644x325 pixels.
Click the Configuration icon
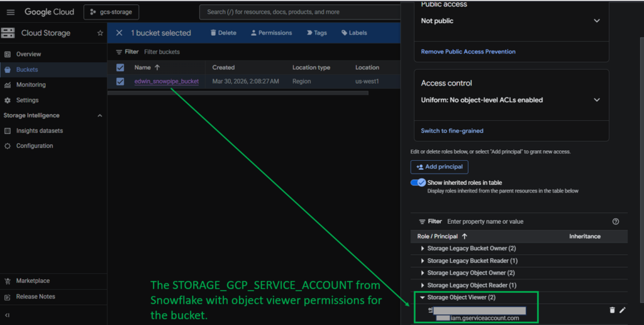click(8, 146)
